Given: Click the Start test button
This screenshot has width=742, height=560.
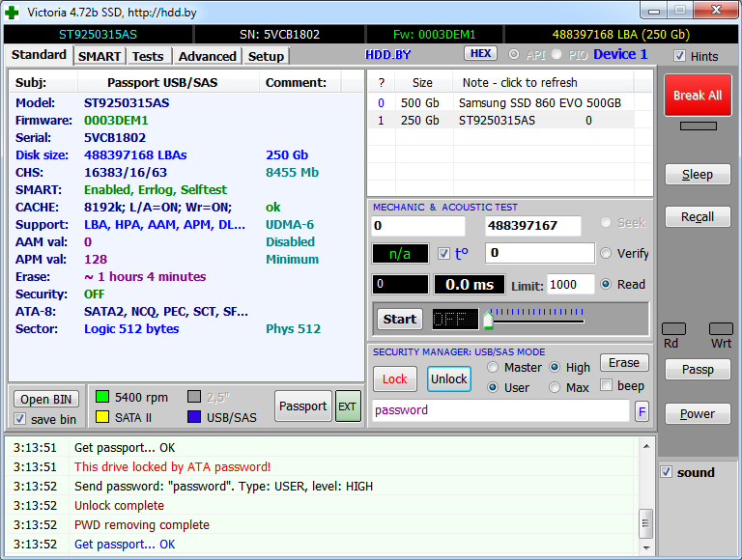Looking at the screenshot, I should (400, 320).
